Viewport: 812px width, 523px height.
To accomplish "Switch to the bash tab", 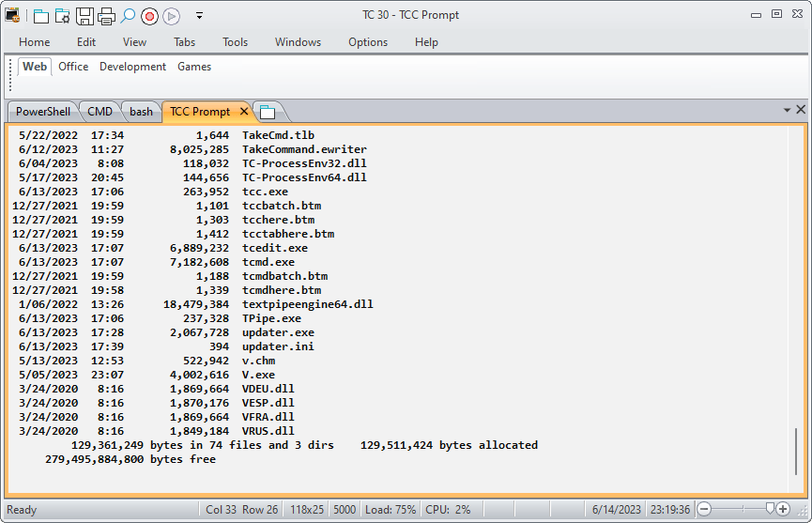I will [x=141, y=112].
